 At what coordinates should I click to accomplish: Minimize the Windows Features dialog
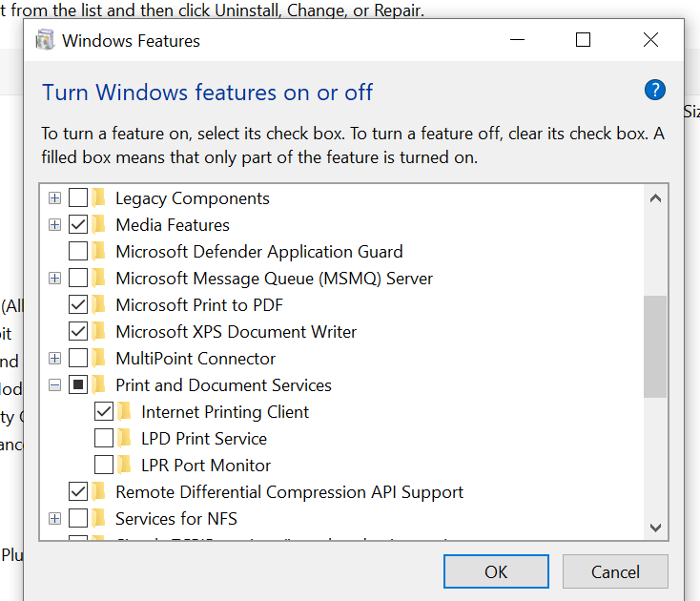[517, 40]
